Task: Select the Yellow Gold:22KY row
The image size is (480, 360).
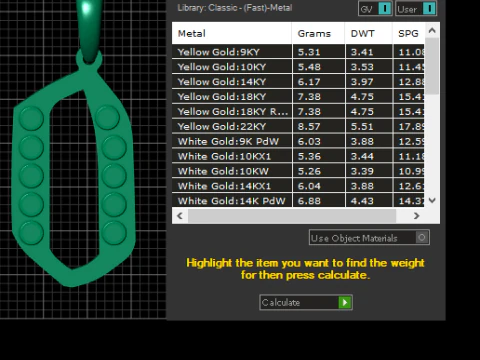Action: click(298, 127)
